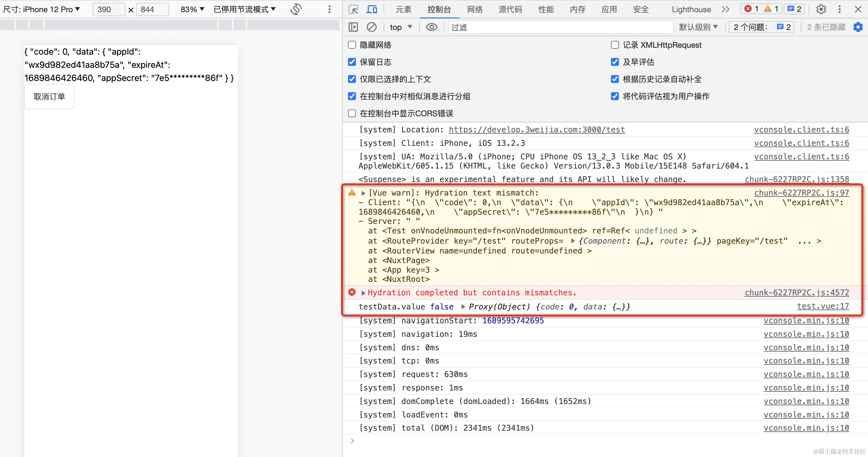
Task: Show the console sidebar panel icon
Action: [x=353, y=27]
